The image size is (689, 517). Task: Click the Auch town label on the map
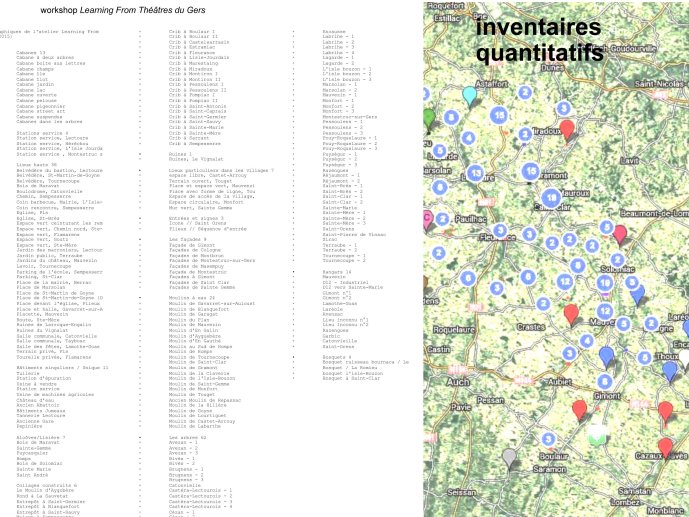point(458,382)
